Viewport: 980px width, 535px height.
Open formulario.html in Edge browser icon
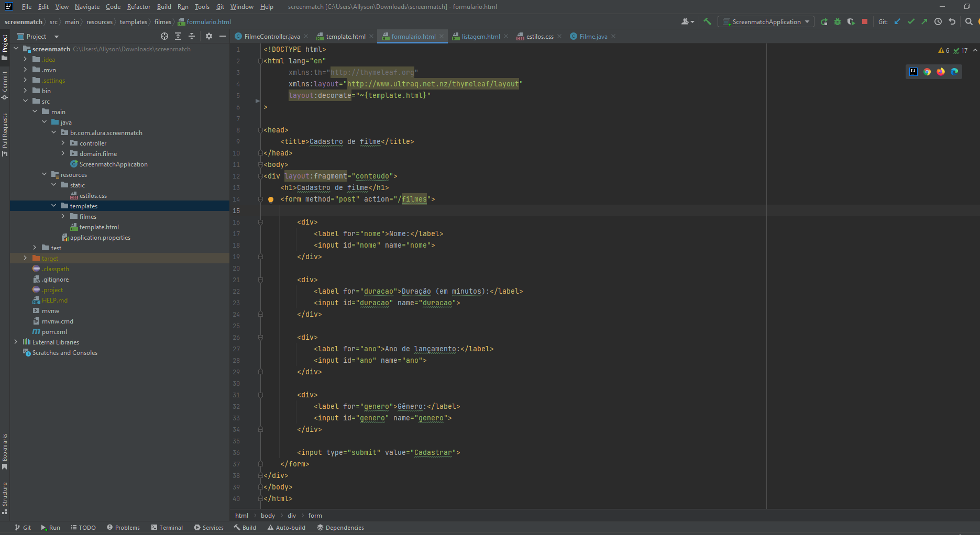(954, 72)
